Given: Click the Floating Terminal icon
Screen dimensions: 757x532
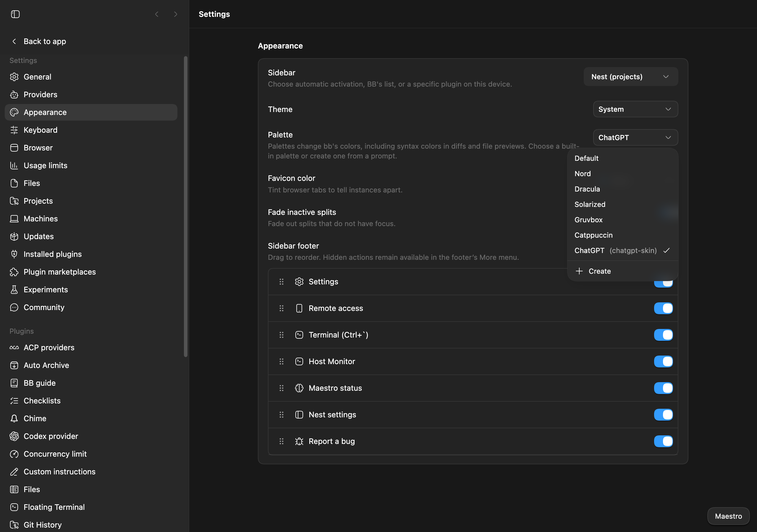Looking at the screenshot, I should click(14, 507).
